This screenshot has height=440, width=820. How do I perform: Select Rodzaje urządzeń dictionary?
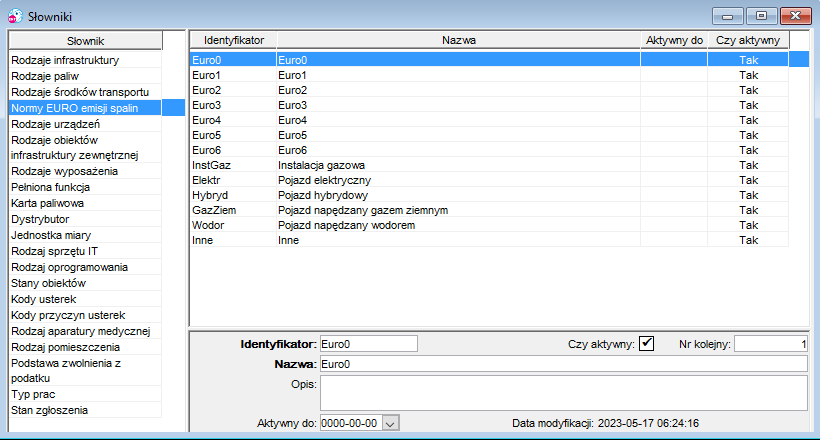85,124
